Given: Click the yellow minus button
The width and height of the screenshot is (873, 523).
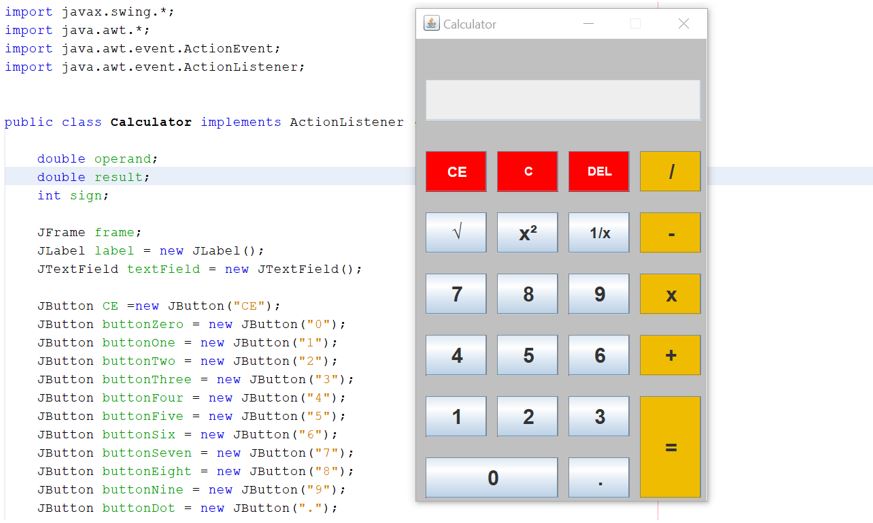Looking at the screenshot, I should 670,233.
